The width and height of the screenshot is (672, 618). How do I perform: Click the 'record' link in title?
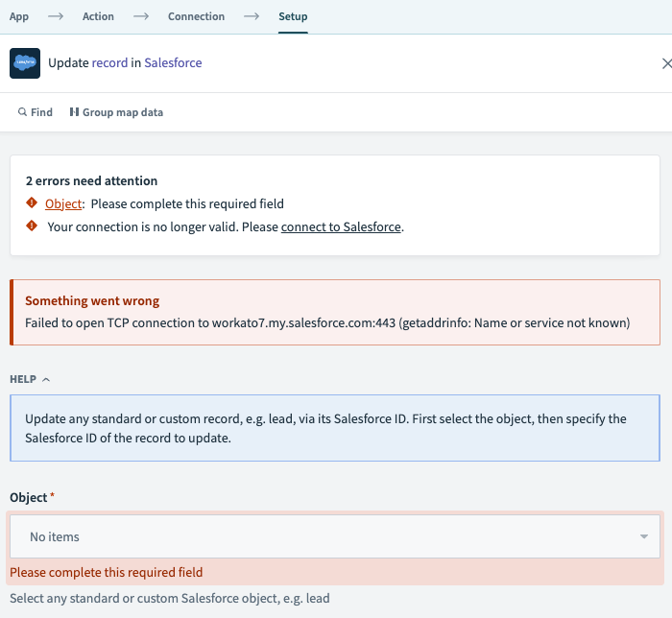point(108,63)
